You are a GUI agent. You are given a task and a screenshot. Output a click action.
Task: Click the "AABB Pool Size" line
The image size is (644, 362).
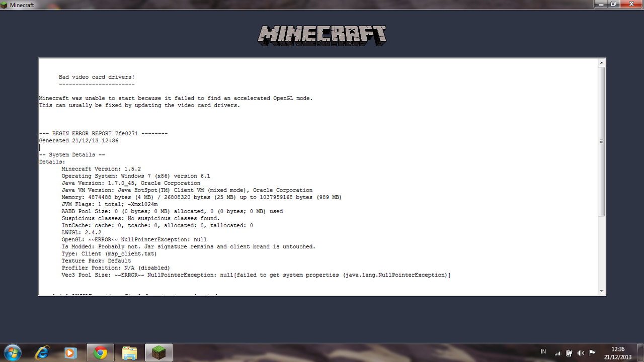[172, 211]
